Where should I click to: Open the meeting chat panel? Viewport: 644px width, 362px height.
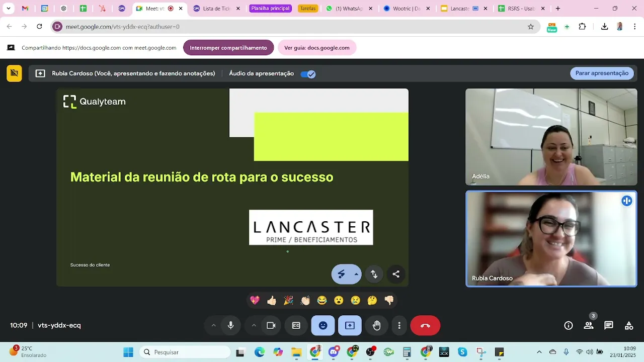[609, 325]
